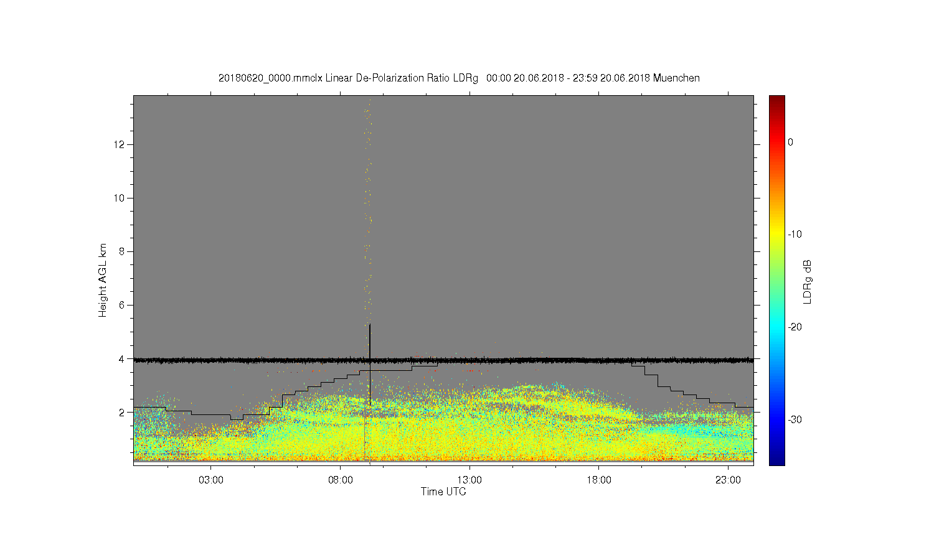Click the 'Height AGL km' axis label
This screenshot has height=560, width=934.
103,280
